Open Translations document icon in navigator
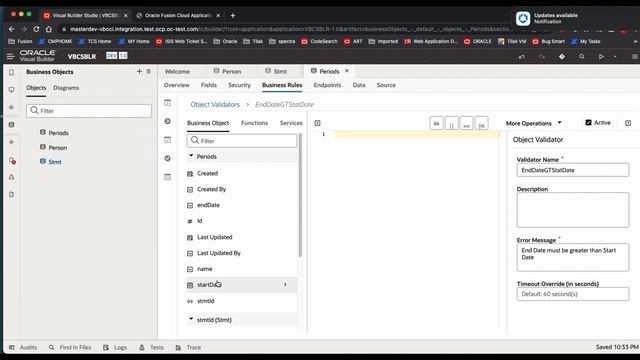The width and height of the screenshot is (640, 360). tap(11, 194)
